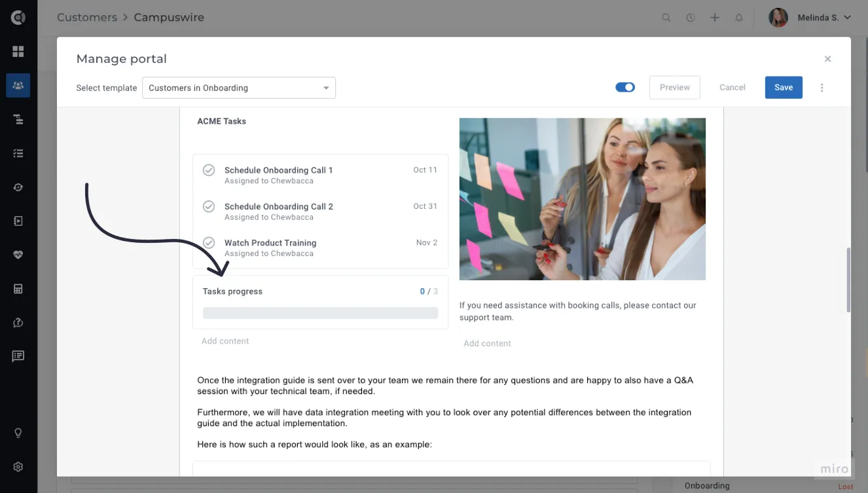This screenshot has height=493, width=868.
Task: Click the dialog vertical scrollbar
Action: click(848, 280)
